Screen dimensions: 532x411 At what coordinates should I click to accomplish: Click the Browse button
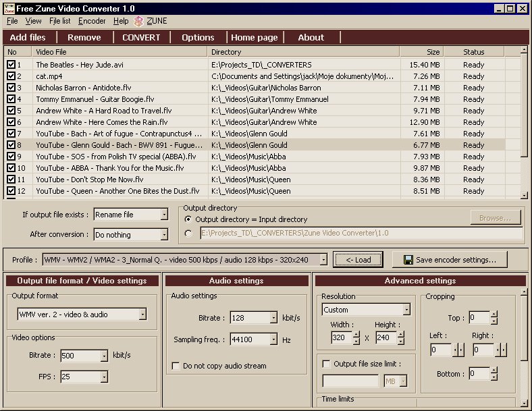click(496, 218)
